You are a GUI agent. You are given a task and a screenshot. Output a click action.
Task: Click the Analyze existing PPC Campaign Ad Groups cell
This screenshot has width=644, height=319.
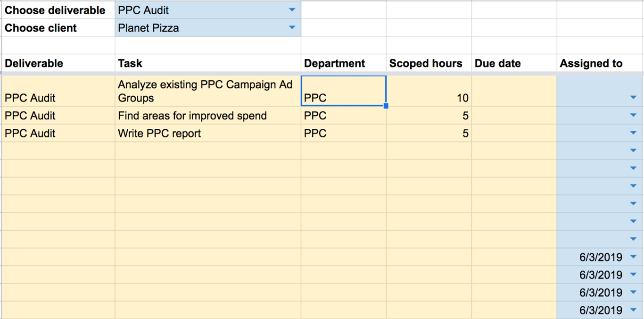point(207,92)
